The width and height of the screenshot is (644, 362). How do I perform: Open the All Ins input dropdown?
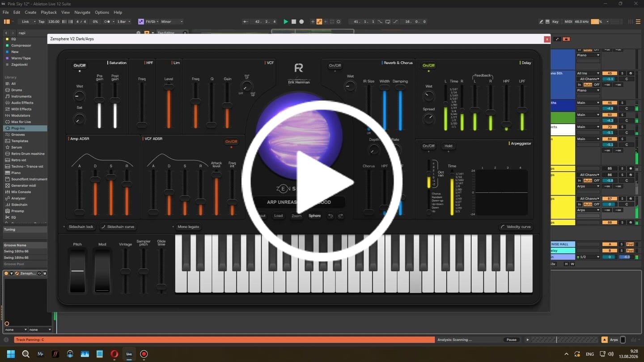(x=588, y=73)
